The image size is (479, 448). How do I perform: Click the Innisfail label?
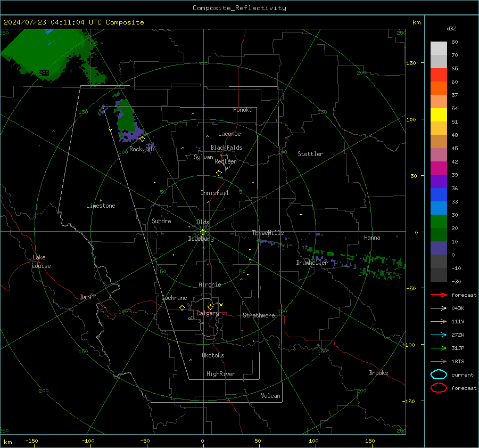click(x=214, y=193)
